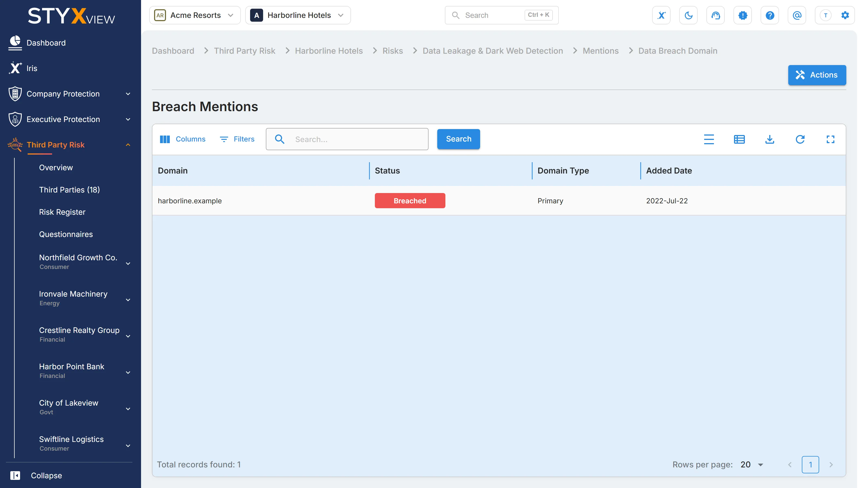
Task: Switch to the table list layout icon
Action: [739, 139]
